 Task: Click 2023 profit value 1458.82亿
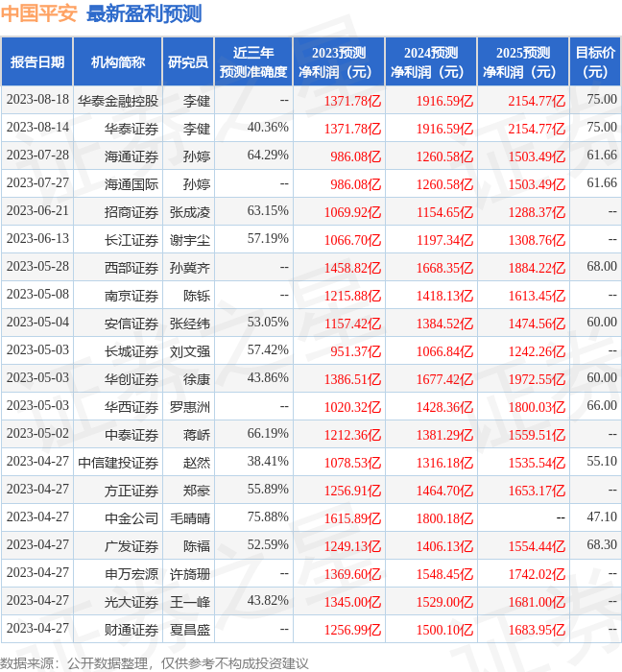coord(352,268)
